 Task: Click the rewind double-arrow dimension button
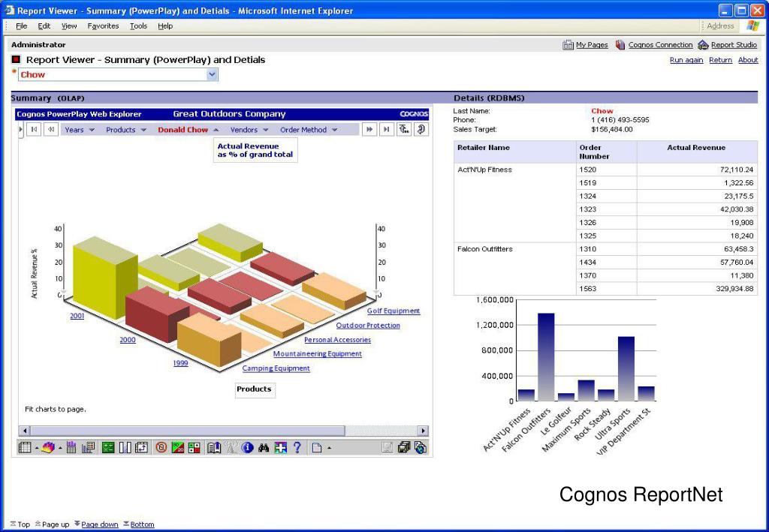click(51, 129)
